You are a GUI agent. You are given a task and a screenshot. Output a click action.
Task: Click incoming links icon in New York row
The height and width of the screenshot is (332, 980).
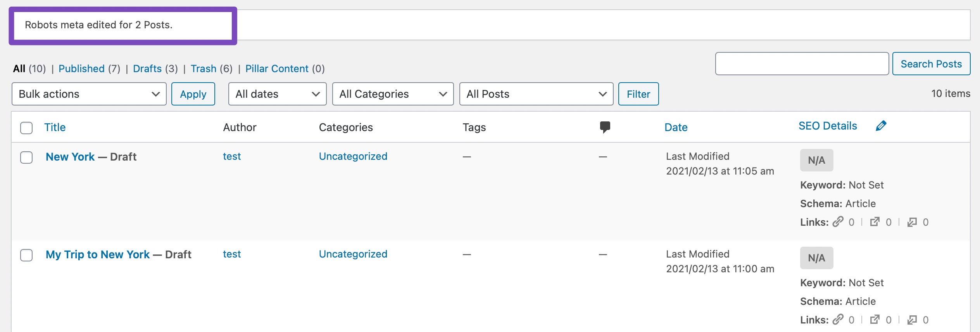(912, 222)
